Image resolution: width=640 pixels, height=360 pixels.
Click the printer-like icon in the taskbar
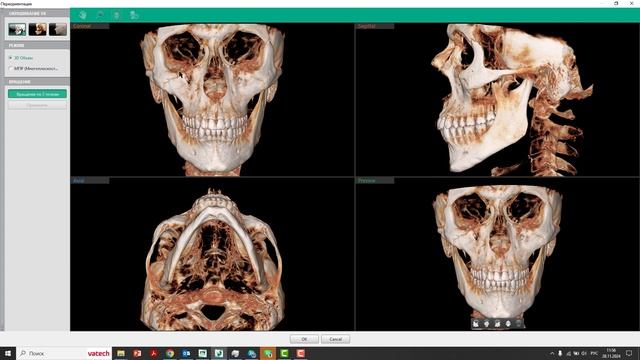coord(235,353)
